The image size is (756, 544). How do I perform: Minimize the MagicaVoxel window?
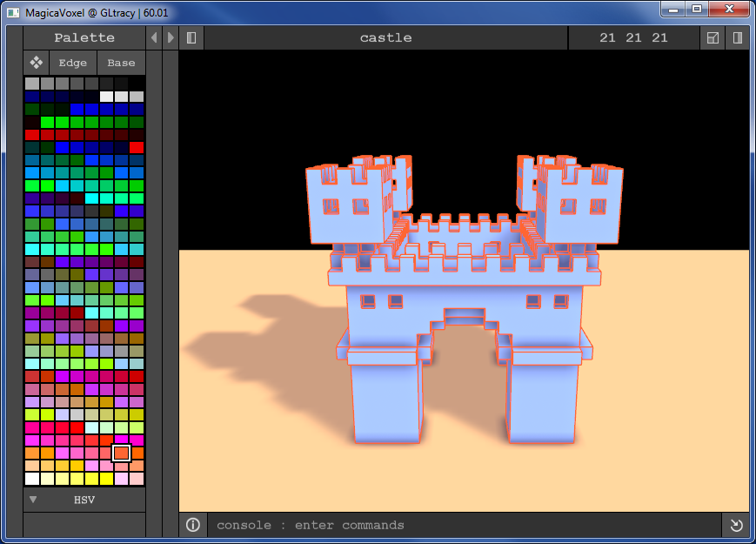673,10
